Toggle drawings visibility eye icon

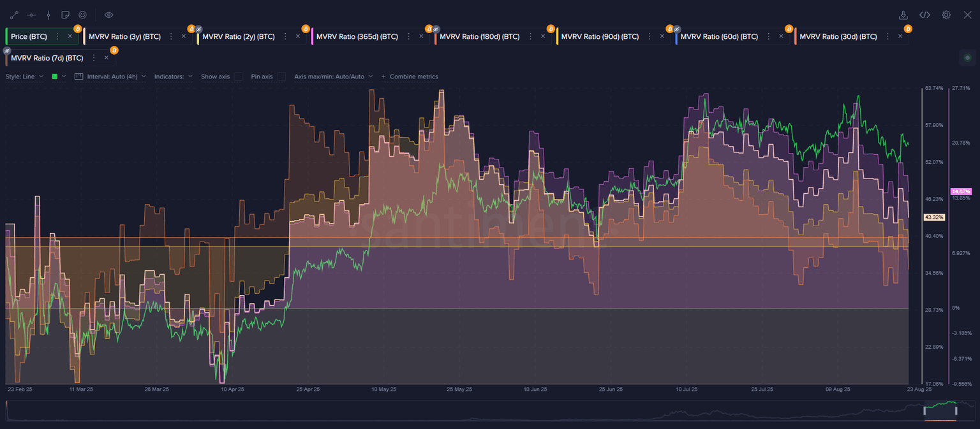[x=108, y=15]
